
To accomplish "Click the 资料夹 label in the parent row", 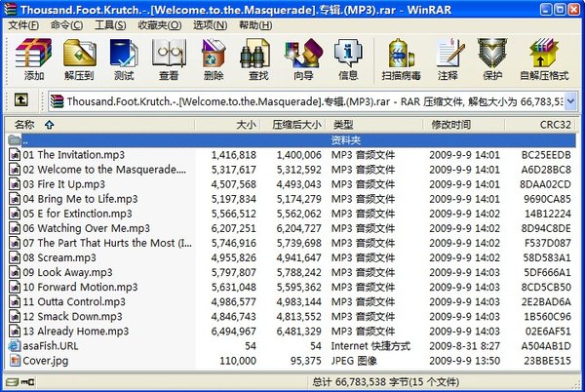I will click(345, 140).
